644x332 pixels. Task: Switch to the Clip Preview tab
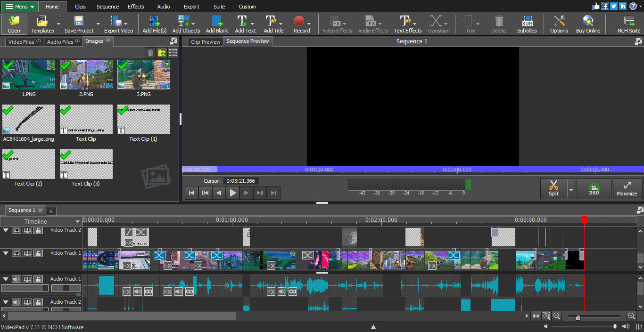pos(206,42)
